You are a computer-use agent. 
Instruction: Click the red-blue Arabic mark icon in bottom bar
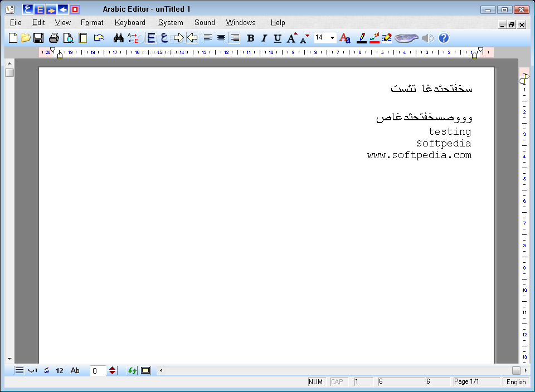point(47,370)
